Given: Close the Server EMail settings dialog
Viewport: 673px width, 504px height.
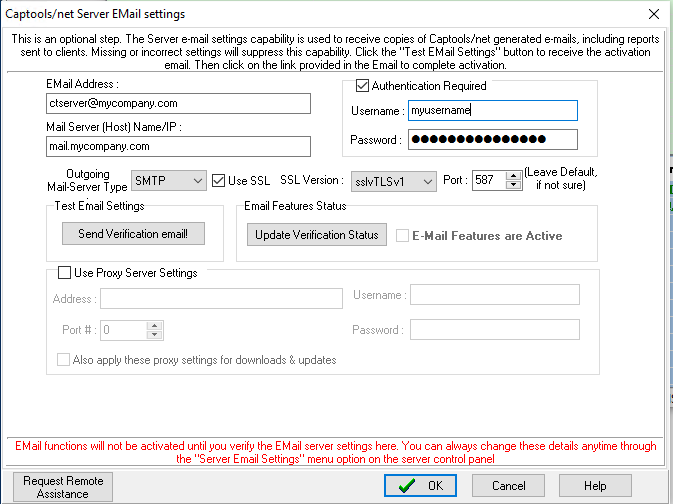Looking at the screenshot, I should pos(654,14).
